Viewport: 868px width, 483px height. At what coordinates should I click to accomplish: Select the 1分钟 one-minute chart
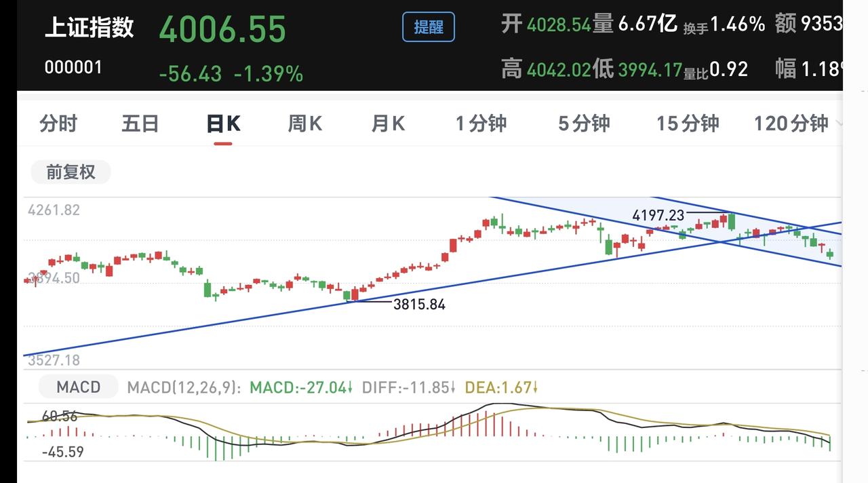(481, 123)
